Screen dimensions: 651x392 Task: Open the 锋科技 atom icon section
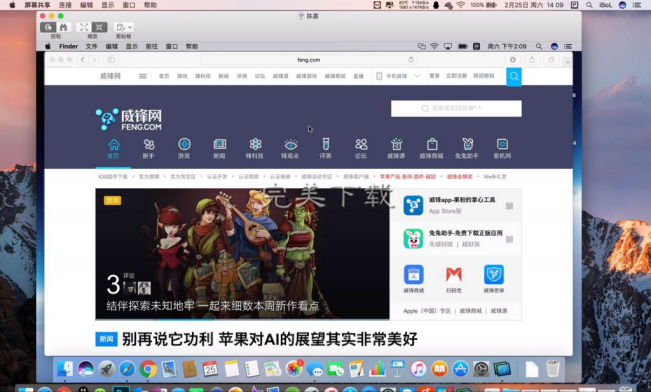pyautogui.click(x=255, y=149)
